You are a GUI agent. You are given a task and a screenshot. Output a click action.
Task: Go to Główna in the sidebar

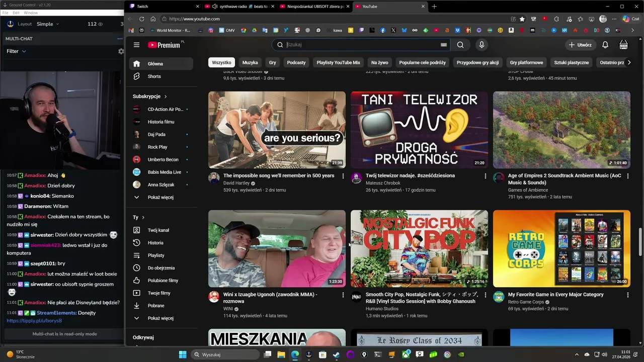[160, 64]
